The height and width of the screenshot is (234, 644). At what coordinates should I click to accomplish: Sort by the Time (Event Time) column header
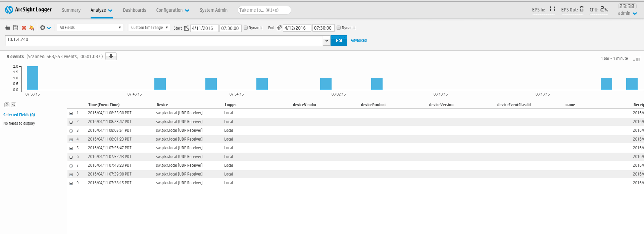[x=104, y=105]
